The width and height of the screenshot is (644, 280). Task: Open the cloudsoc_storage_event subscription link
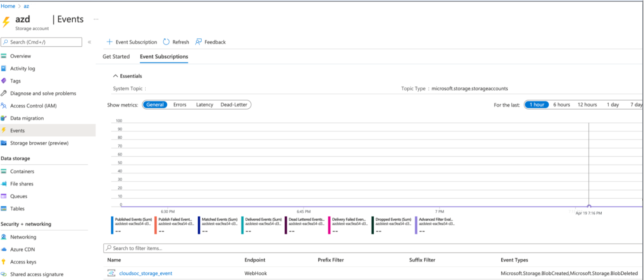point(145,273)
